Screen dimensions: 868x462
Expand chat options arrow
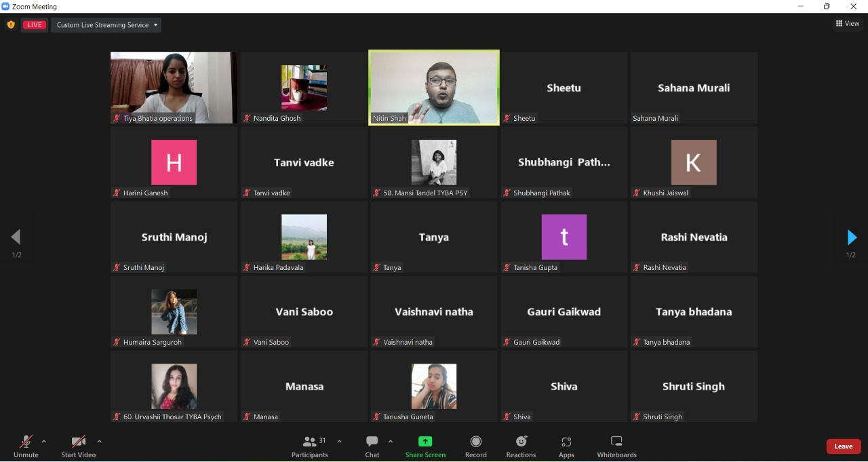tap(391, 442)
